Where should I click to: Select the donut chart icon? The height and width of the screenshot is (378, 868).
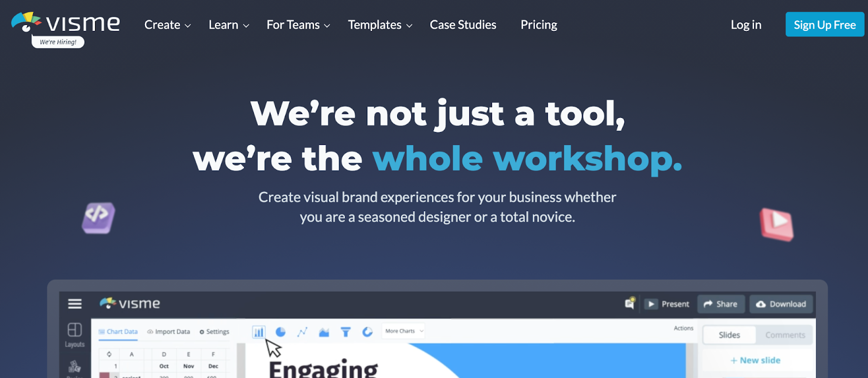(x=367, y=332)
